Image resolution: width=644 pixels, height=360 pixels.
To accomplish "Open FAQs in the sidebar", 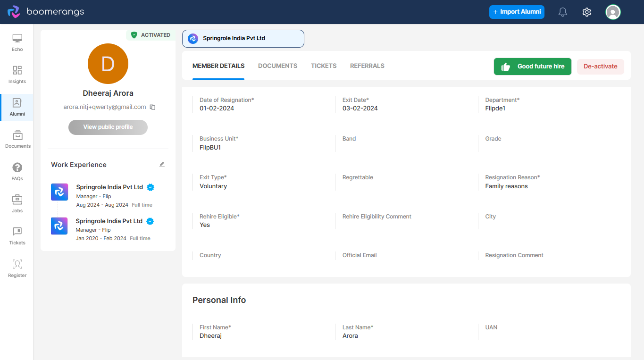I will (17, 172).
